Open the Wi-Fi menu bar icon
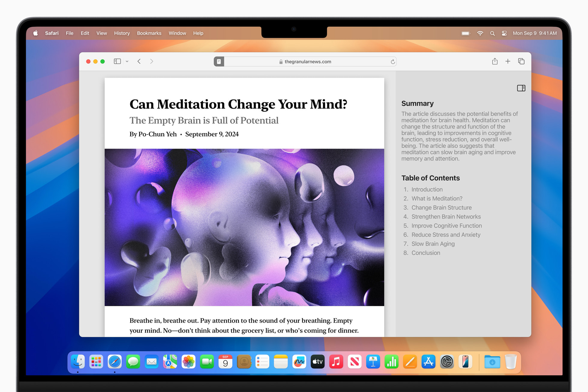The image size is (588, 392). coord(480,33)
